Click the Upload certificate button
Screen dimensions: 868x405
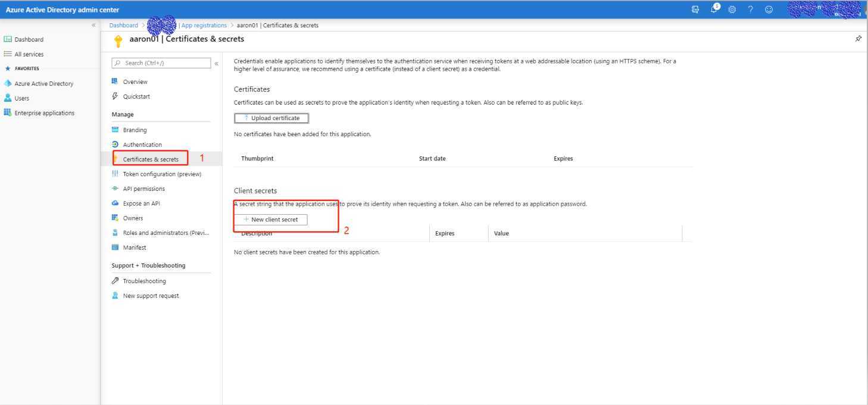click(271, 118)
